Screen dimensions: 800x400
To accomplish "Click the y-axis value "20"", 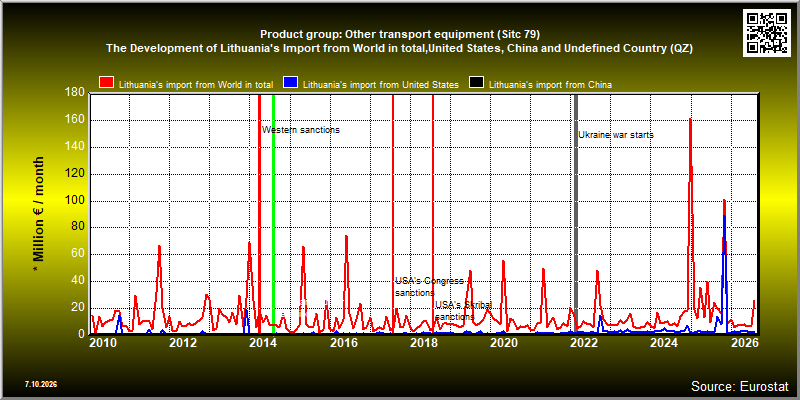I will [x=79, y=308].
